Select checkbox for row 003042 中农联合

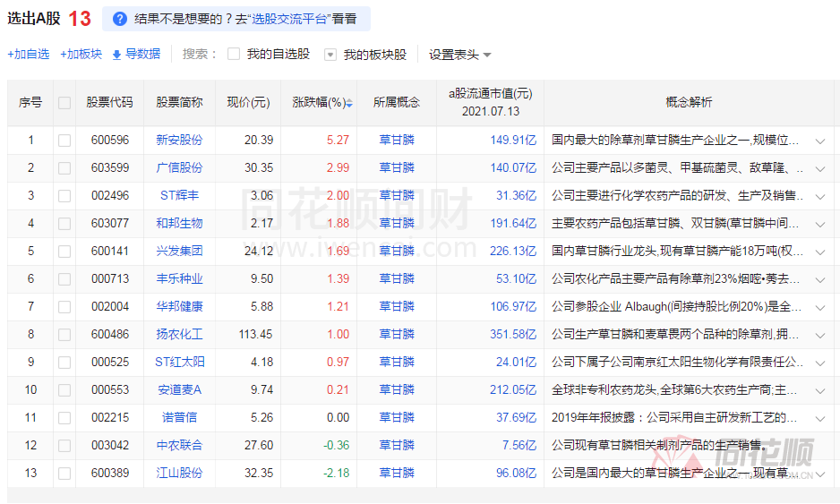point(64,446)
